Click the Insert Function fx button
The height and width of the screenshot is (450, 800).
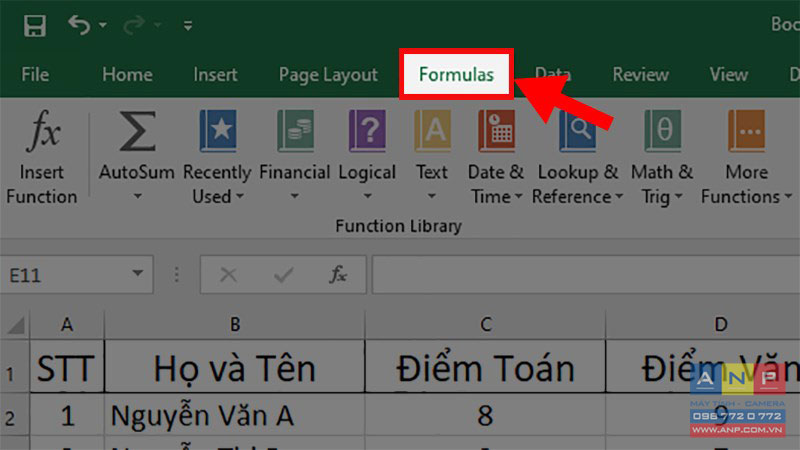pos(42,157)
